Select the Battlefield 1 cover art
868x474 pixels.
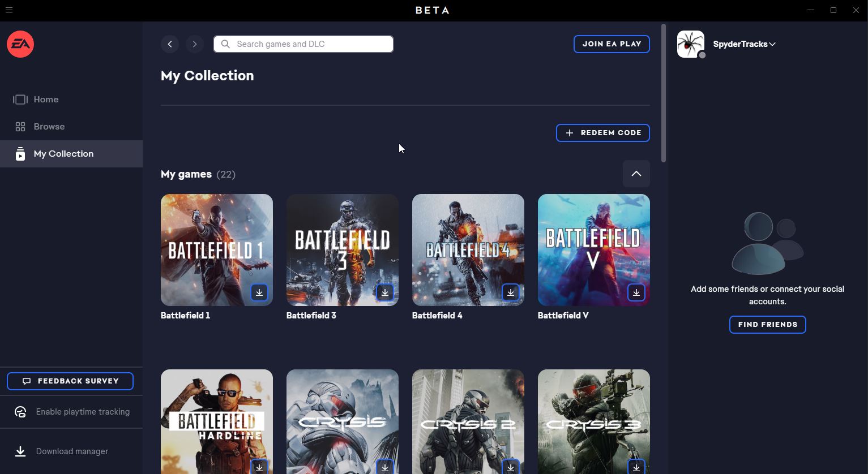click(217, 250)
